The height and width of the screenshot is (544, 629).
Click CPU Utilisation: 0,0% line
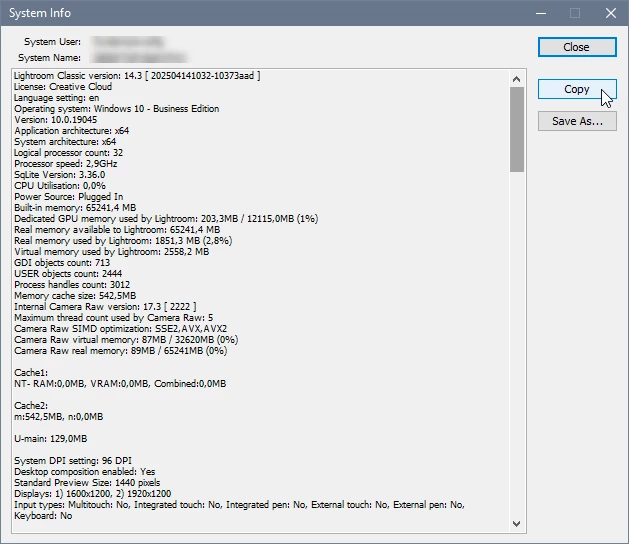[60, 186]
